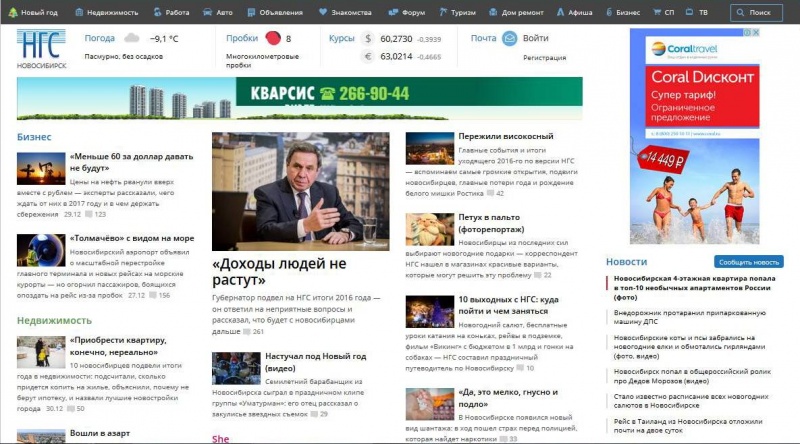Click the Поиск search field
Viewport: 800px width, 444px height.
click(756, 12)
